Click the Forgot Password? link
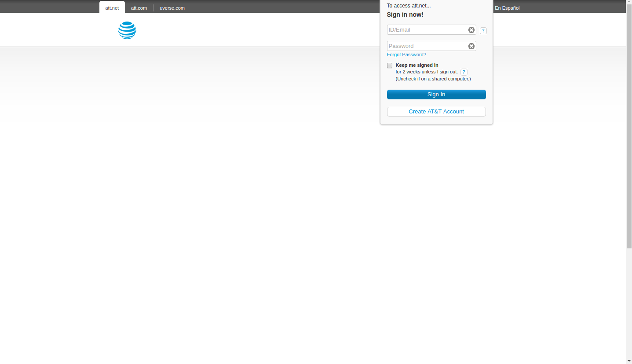Viewport: 632px width, 364px height. (x=406, y=55)
